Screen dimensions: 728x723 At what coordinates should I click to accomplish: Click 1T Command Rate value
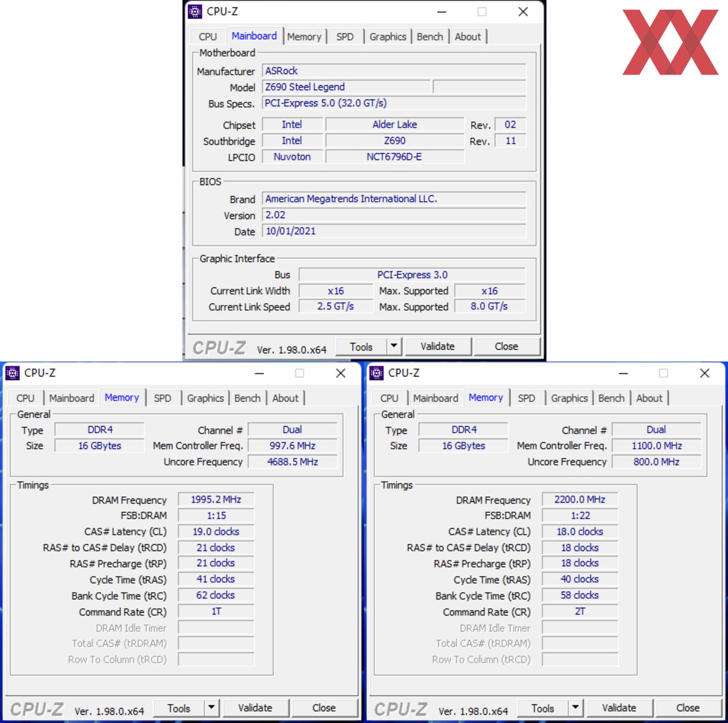[216, 611]
